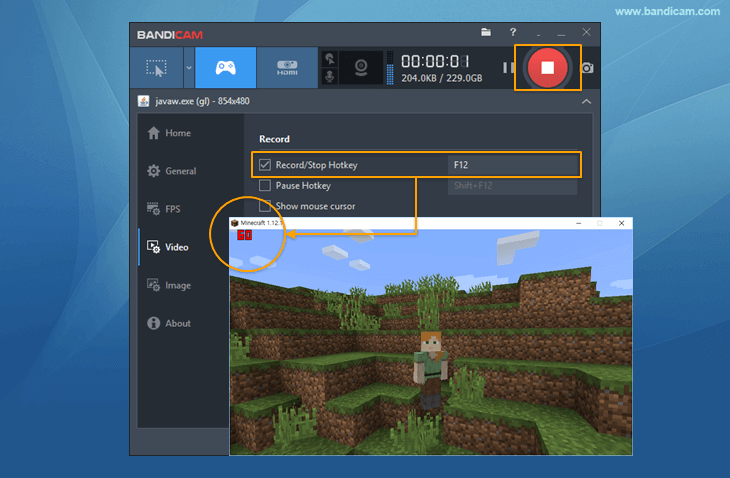Pause the recording in progress
The width and height of the screenshot is (730, 478).
507,68
